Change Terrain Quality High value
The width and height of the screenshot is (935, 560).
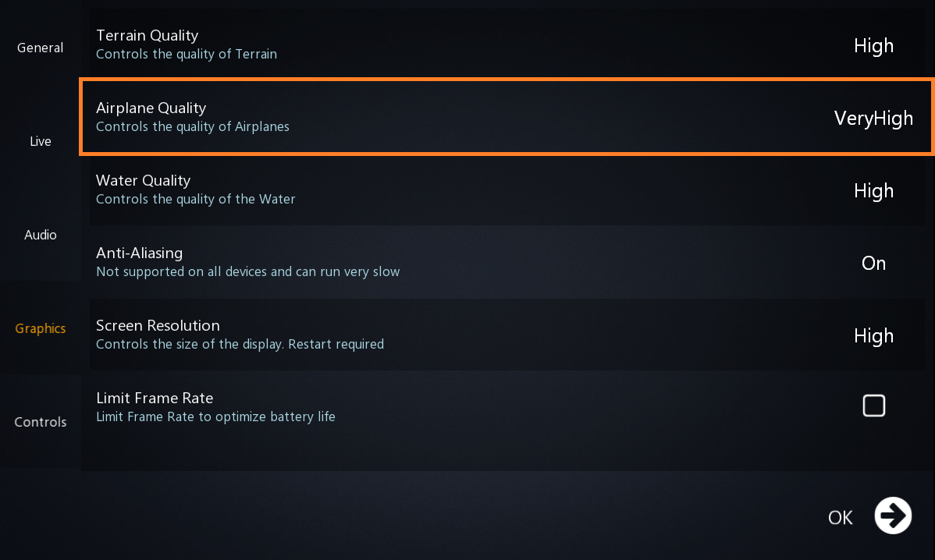coord(873,46)
